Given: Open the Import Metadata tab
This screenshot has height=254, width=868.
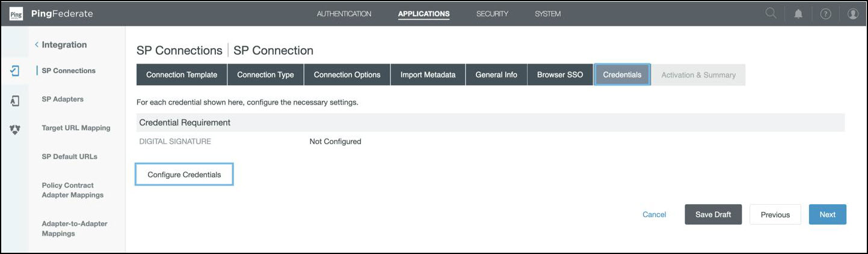Looking at the screenshot, I should coord(428,75).
